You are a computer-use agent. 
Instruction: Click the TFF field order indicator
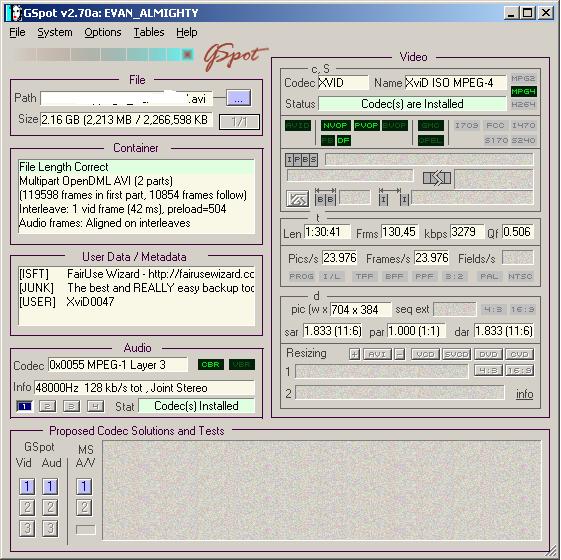pos(364,276)
